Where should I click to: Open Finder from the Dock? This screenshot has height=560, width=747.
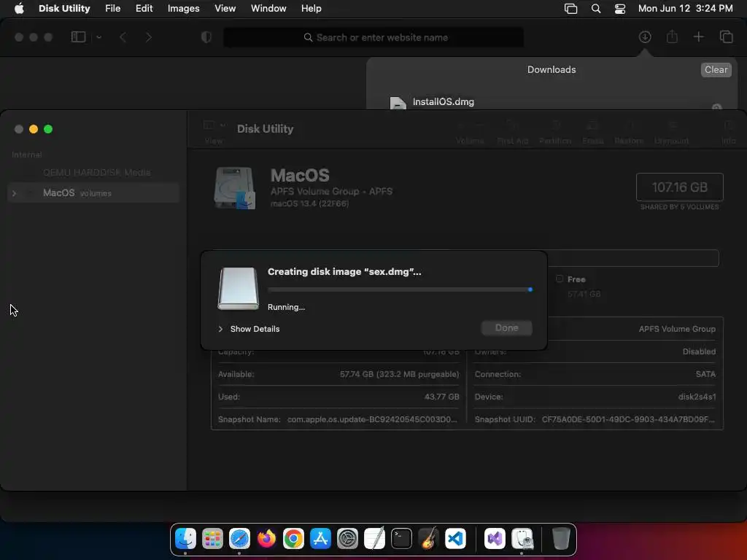(x=185, y=539)
